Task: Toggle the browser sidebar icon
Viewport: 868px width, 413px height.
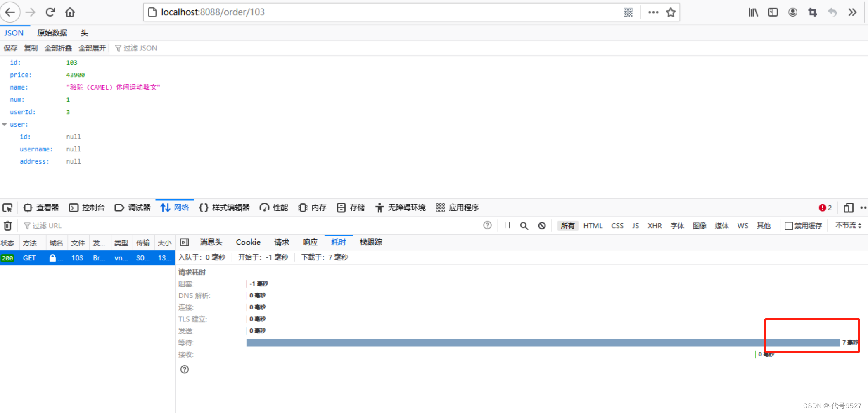Action: coord(773,12)
